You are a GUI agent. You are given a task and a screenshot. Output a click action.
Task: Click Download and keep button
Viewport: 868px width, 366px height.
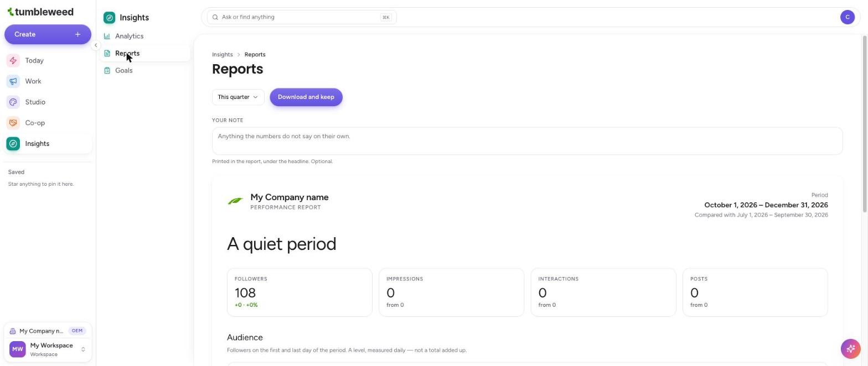306,97
